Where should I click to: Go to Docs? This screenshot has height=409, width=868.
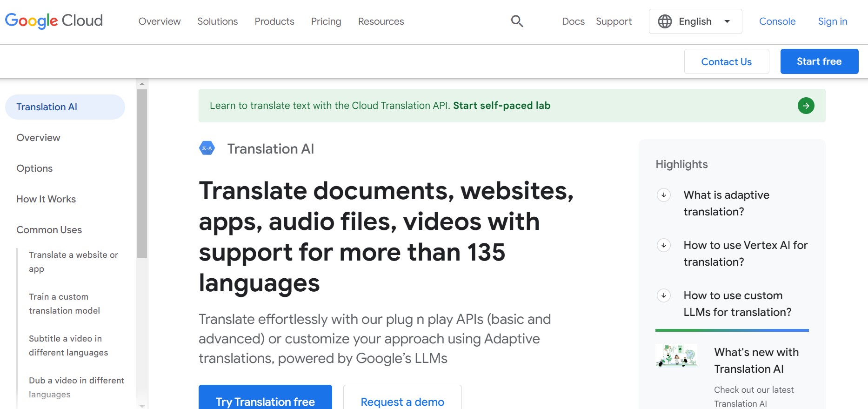[x=573, y=21]
